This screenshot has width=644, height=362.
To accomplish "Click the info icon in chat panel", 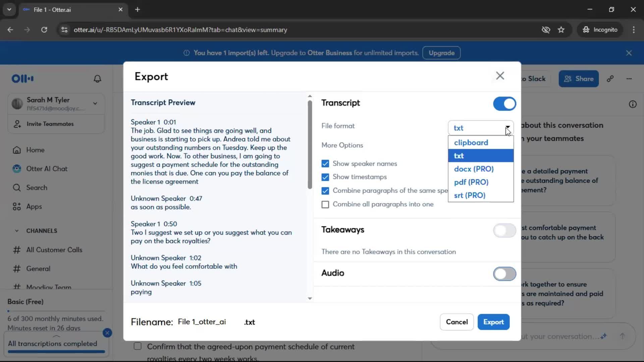I will click(x=633, y=104).
